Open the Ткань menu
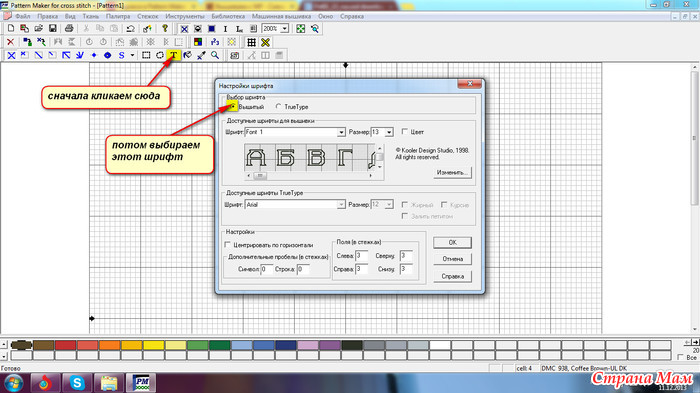Viewport: 700px width, 393px height. click(91, 16)
